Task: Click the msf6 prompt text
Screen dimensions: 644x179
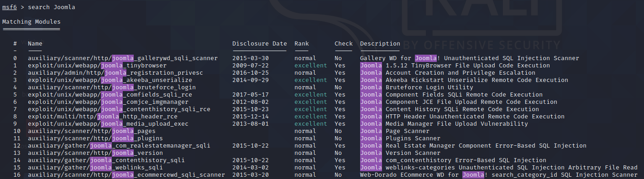Action: tap(9, 8)
